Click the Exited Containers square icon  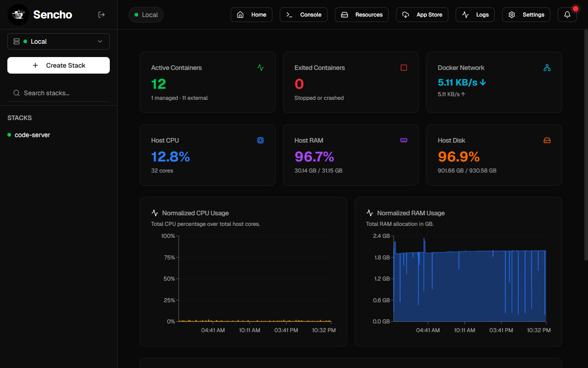pos(404,68)
